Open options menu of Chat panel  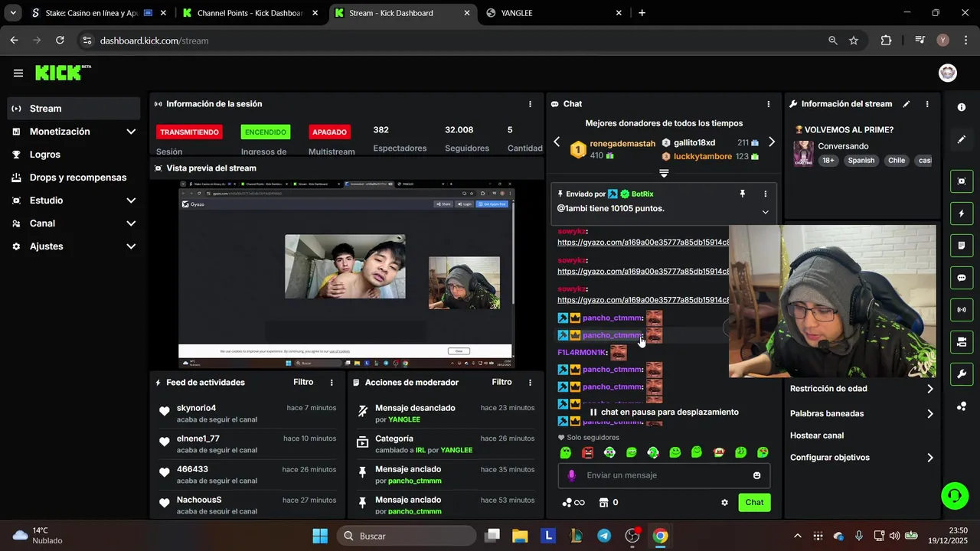click(x=769, y=104)
